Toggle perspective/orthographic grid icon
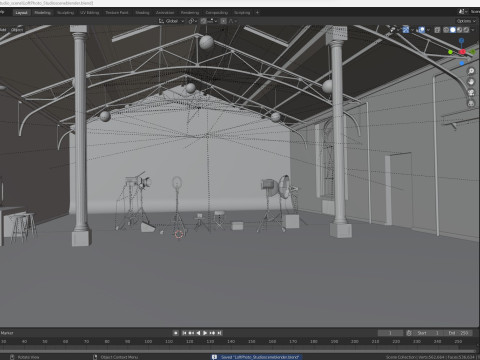 click(x=471, y=103)
